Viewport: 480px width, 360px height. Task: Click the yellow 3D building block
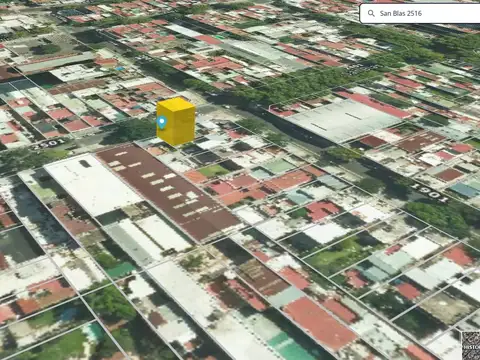[176, 121]
